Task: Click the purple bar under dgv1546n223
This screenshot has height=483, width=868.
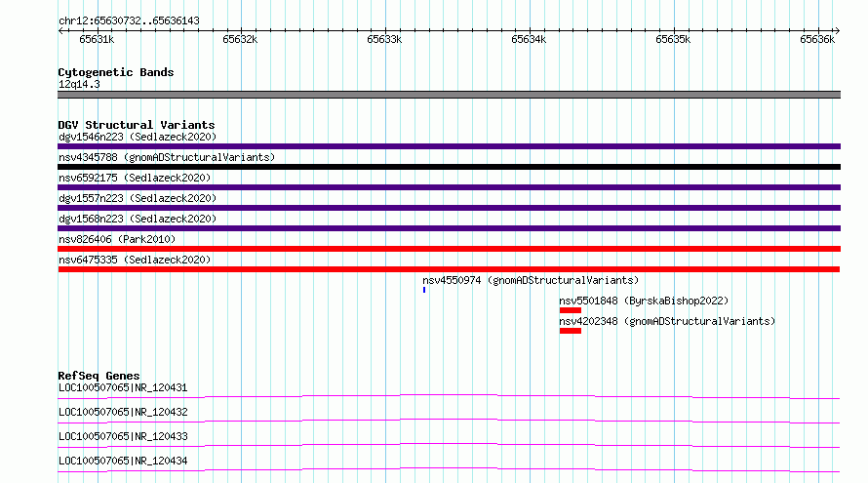Action: (449, 146)
